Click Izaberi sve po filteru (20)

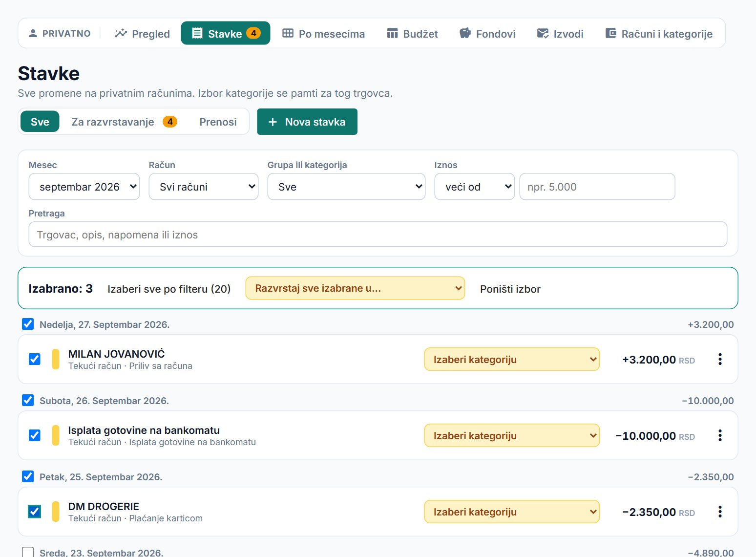tap(169, 289)
